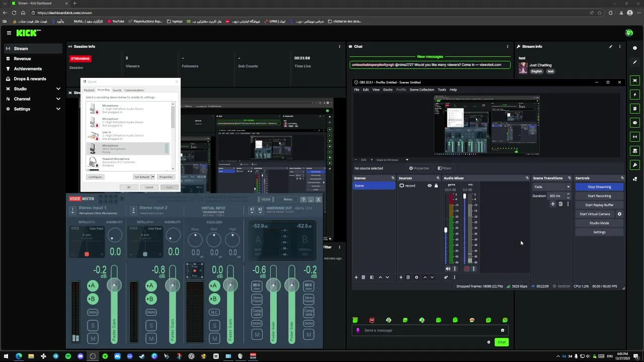This screenshot has height=362, width=644.
Task: Open the OBS Tools menu
Action: coord(442,89)
